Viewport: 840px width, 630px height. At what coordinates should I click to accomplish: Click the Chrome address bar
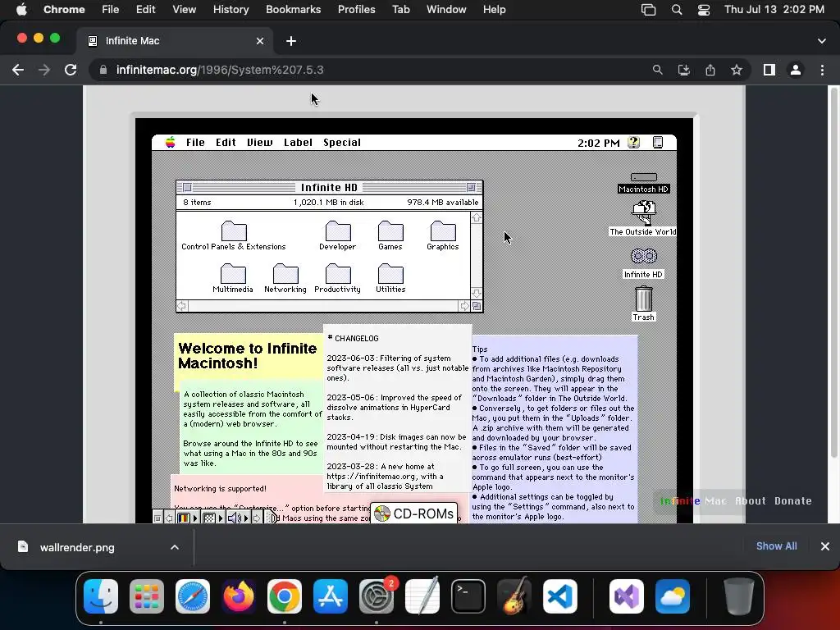(x=370, y=70)
